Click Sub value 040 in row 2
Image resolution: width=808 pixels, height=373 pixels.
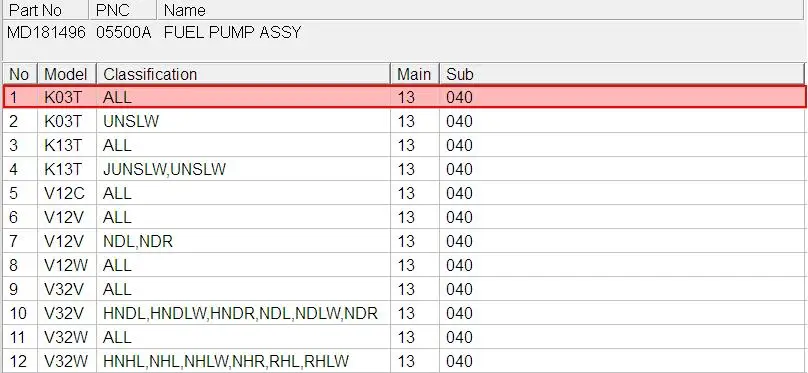coord(459,121)
